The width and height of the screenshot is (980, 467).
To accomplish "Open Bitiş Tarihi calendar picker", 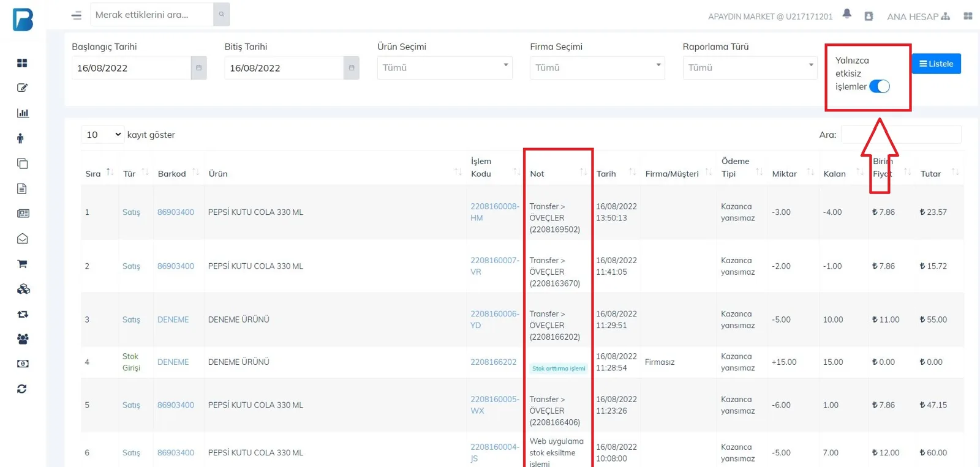I will tap(352, 68).
